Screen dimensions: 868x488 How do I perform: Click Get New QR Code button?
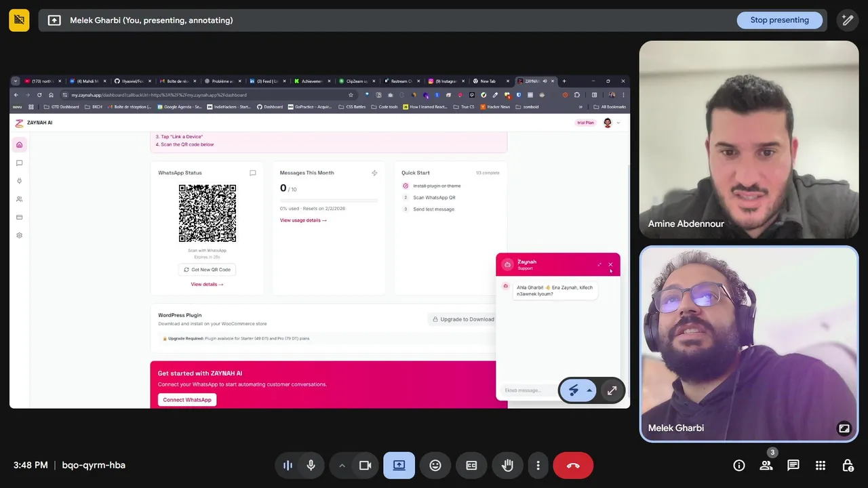(207, 270)
